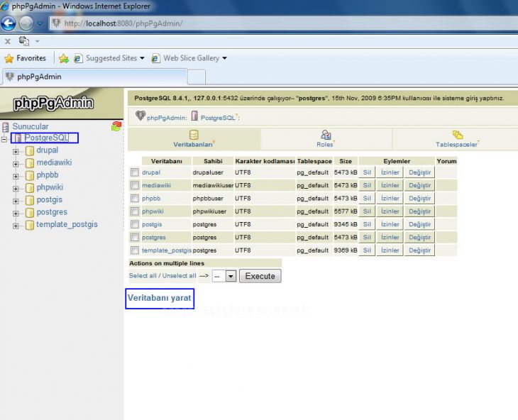Image resolution: width=518 pixels, height=420 pixels.
Task: Click the Unselect all link
Action: click(x=179, y=276)
